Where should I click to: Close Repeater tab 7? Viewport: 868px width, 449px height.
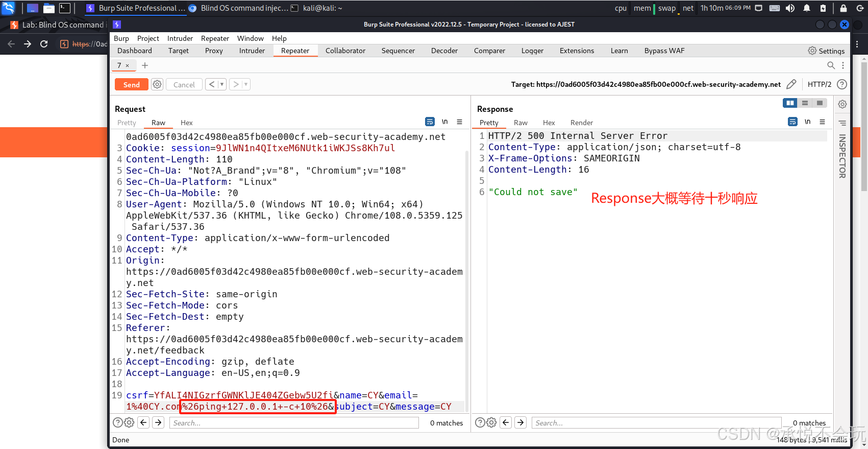[127, 65]
